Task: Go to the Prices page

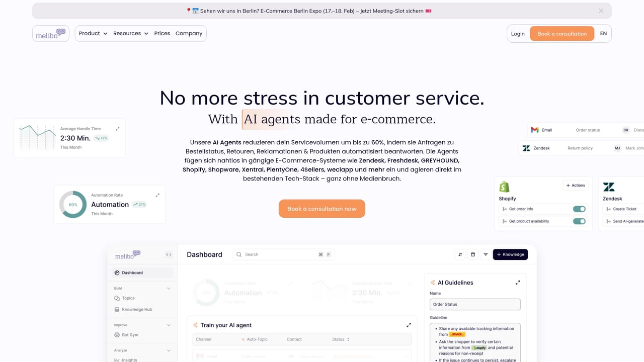Action: point(162,33)
